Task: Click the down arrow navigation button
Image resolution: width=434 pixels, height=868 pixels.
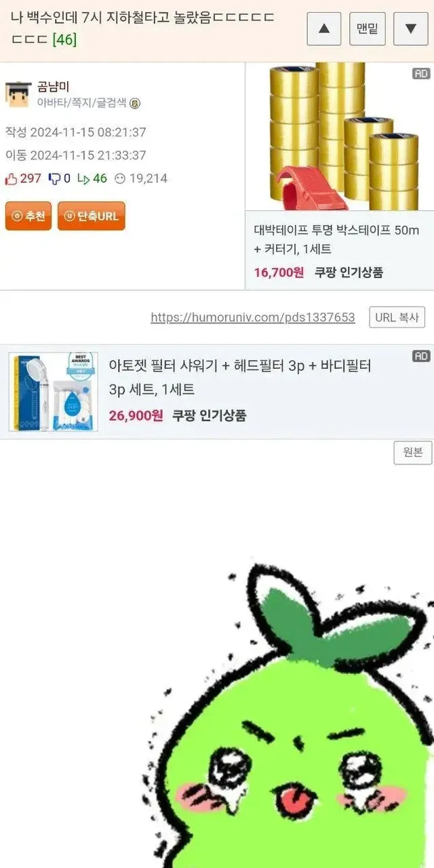Action: coord(410,28)
